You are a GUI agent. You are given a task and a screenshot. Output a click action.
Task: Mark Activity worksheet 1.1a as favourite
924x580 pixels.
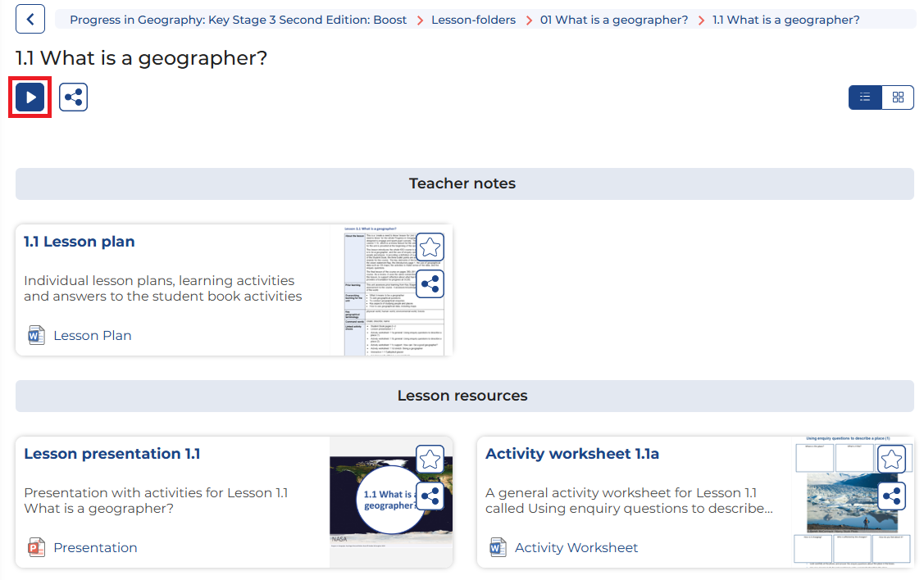point(891,460)
